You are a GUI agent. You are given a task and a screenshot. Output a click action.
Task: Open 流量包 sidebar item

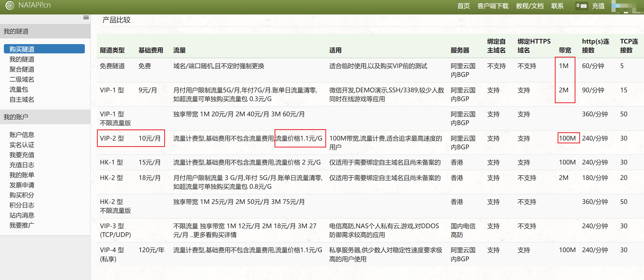[x=19, y=89]
